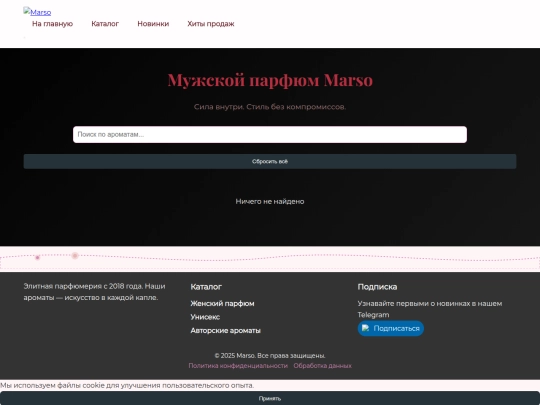Click the Подписаться Telegram button
The width and height of the screenshot is (540, 405).
(x=391, y=329)
